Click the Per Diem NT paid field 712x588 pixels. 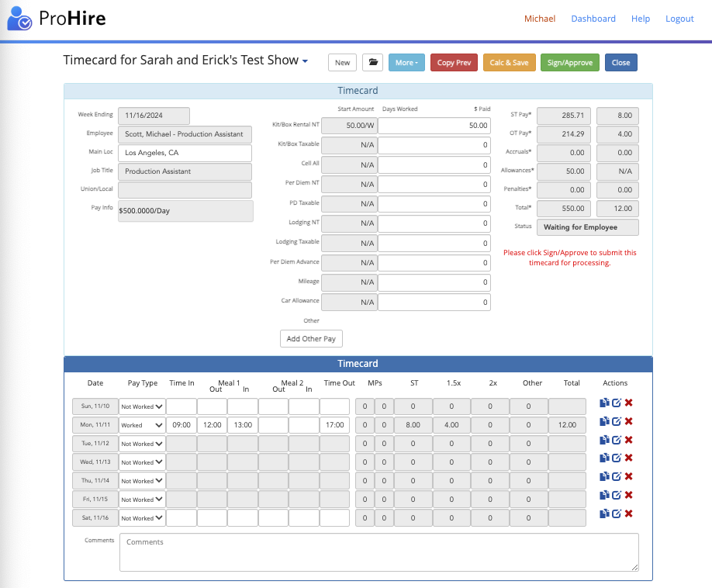(434, 185)
